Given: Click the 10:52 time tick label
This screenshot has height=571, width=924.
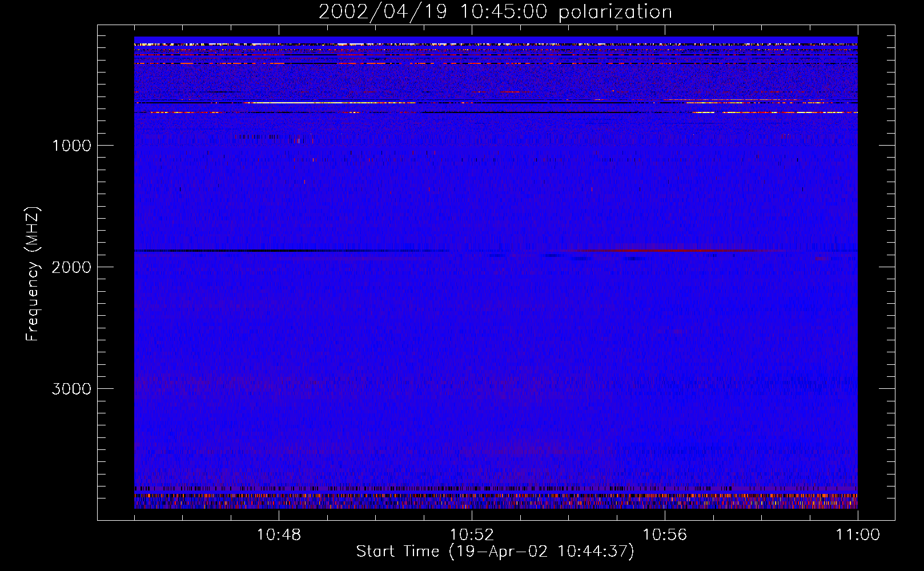Looking at the screenshot, I should tap(472, 535).
